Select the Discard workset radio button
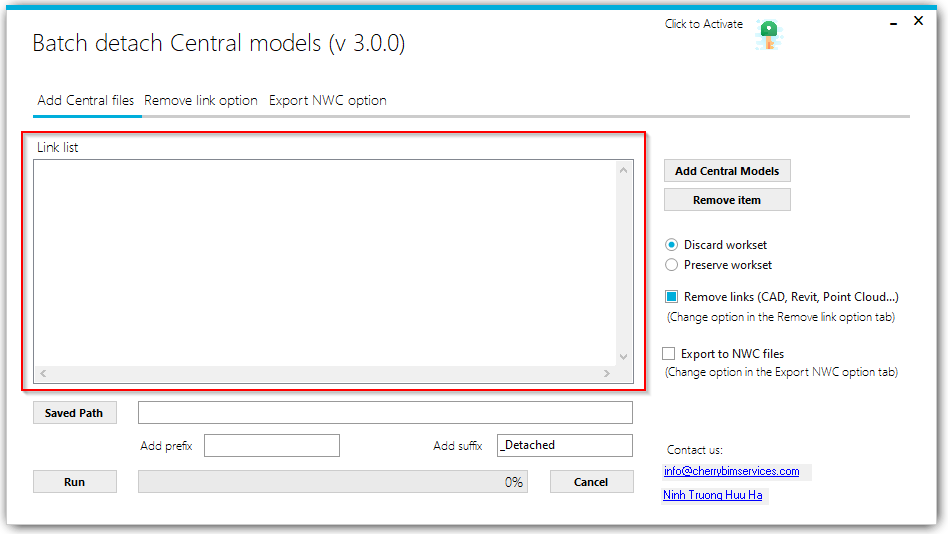The width and height of the screenshot is (948, 534). 671,245
